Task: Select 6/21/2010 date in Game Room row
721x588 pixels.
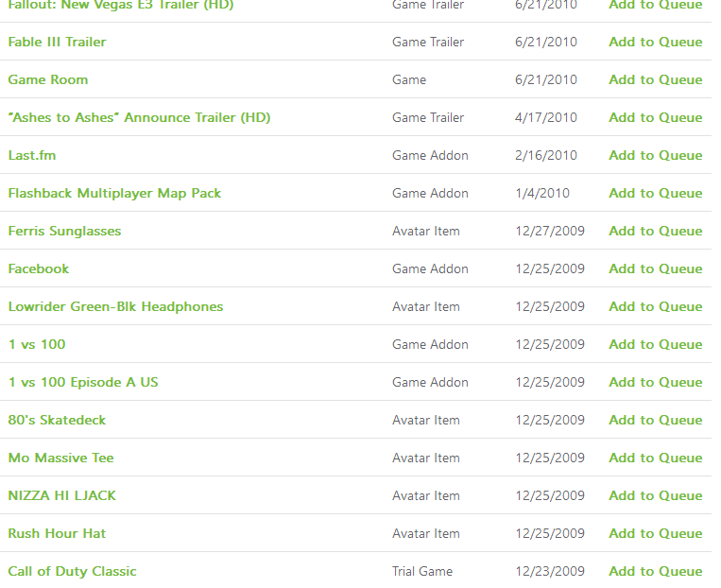Action: tap(546, 79)
